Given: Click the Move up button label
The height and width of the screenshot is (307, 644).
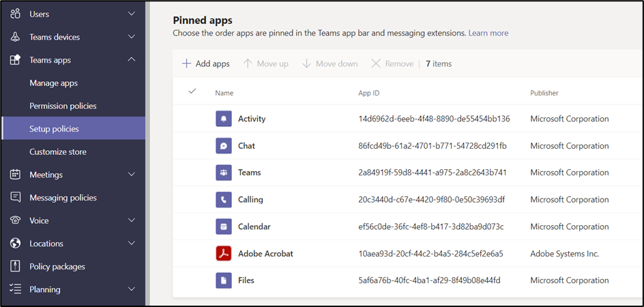Looking at the screenshot, I should [273, 63].
